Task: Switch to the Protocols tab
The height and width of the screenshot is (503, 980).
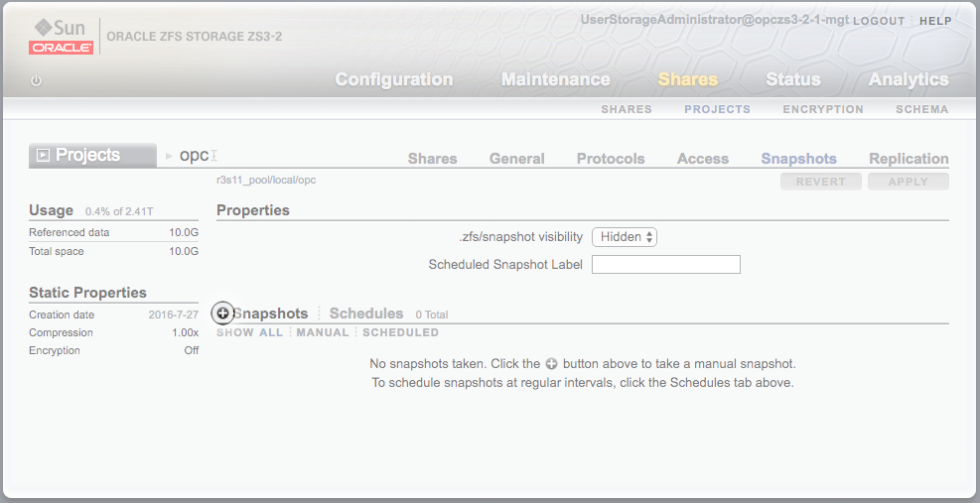Action: click(x=611, y=159)
